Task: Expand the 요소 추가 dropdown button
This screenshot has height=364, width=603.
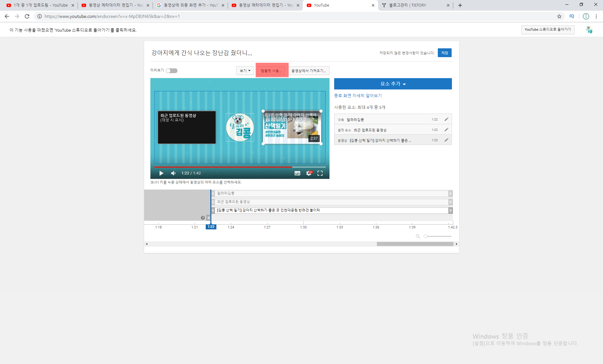Action: pyautogui.click(x=393, y=84)
